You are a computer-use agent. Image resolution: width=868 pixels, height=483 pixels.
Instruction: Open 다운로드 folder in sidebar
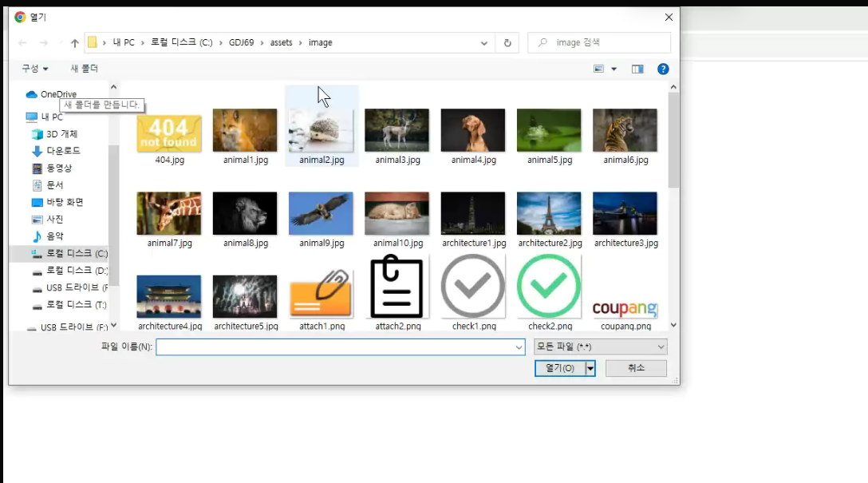click(x=56, y=151)
